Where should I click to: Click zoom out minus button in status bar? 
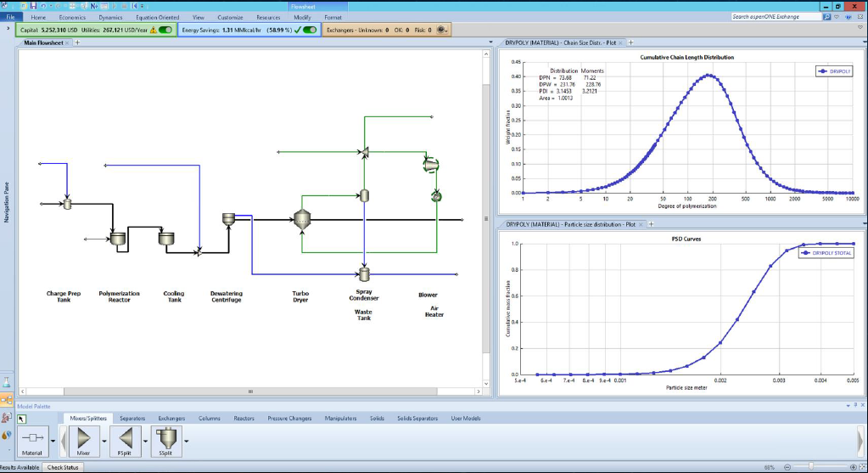[x=787, y=467]
